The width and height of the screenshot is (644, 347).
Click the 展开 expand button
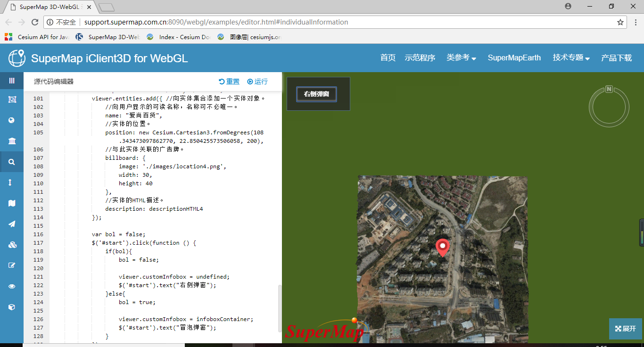point(626,329)
